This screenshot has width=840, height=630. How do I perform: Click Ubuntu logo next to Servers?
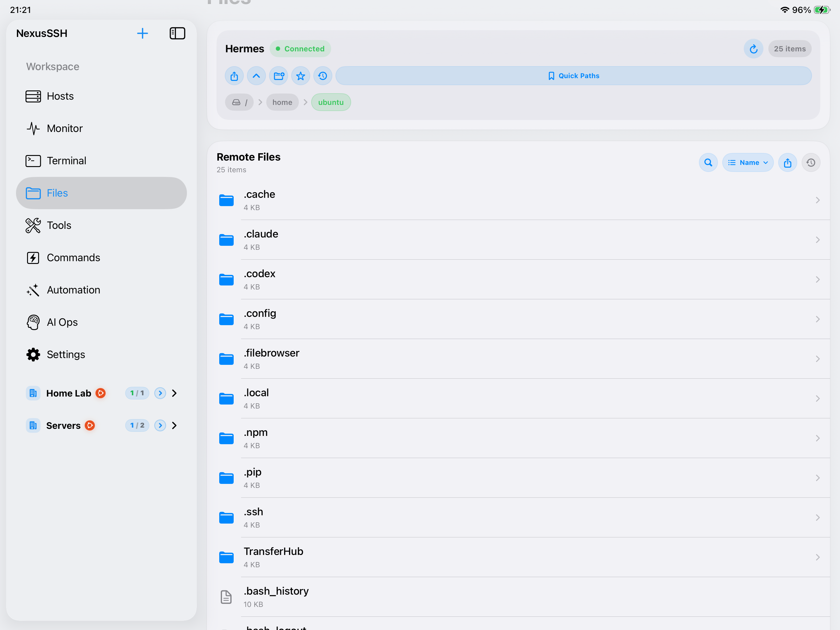[89, 425]
